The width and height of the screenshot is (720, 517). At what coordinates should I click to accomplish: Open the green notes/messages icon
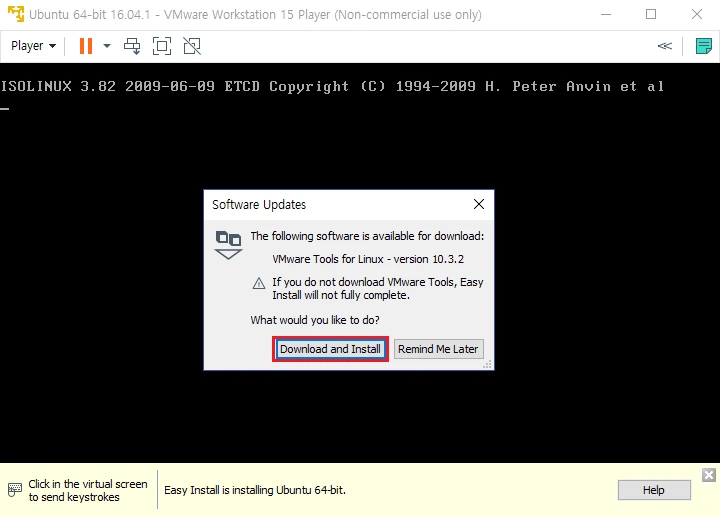coord(703,46)
